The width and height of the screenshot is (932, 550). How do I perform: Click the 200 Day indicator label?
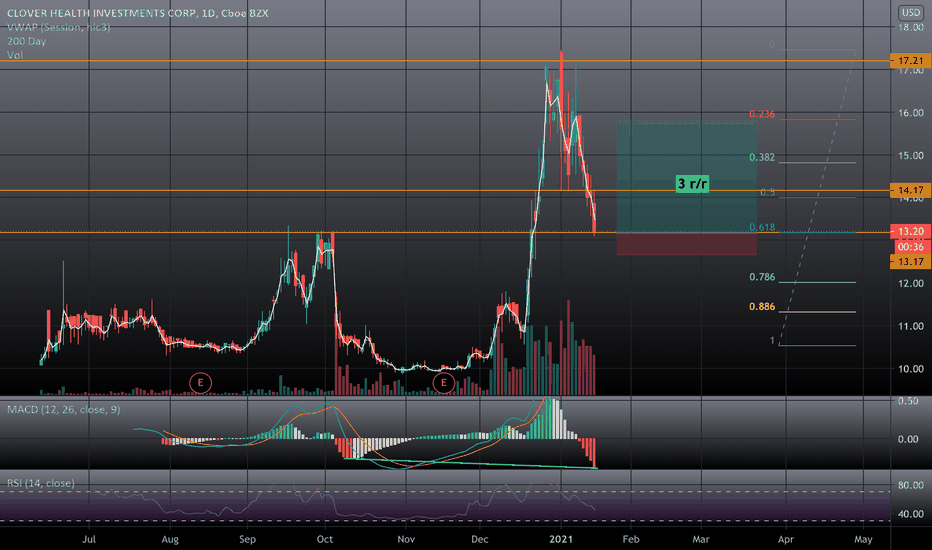point(26,41)
